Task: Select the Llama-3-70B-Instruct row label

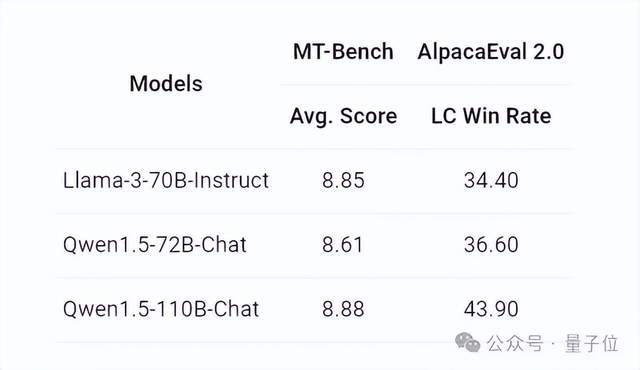Action: (166, 180)
